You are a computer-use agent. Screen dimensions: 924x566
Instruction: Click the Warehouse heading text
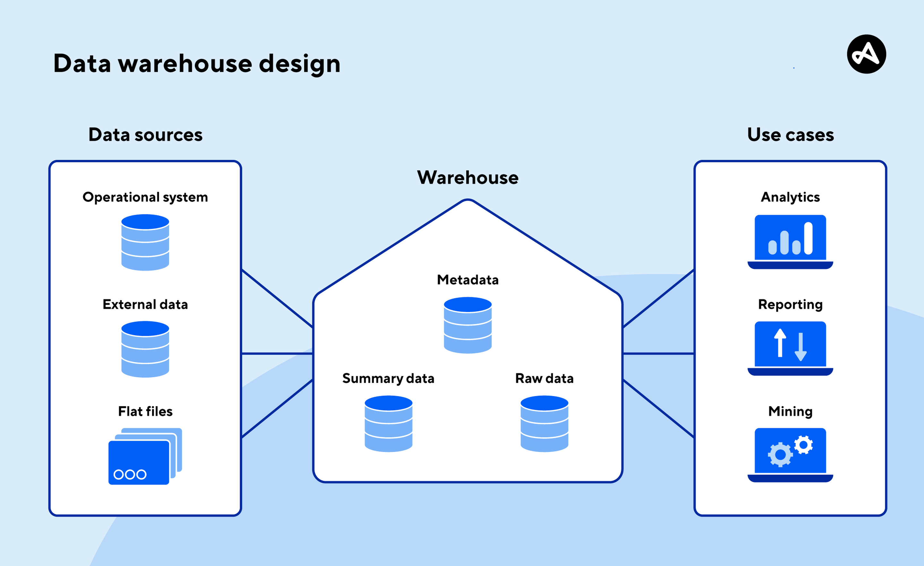tap(468, 178)
